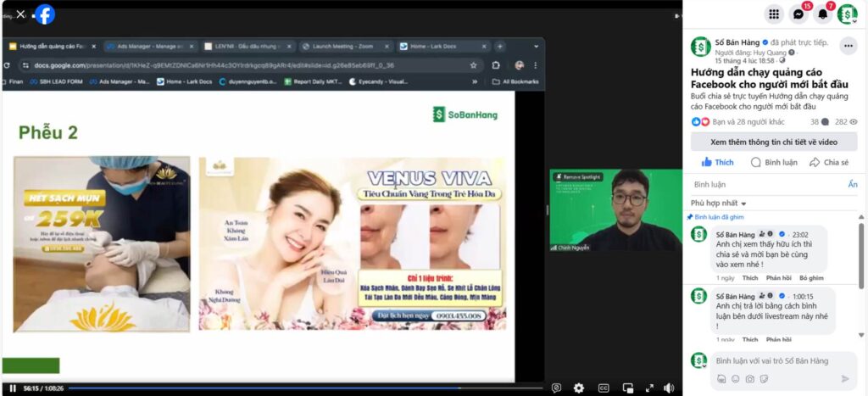Click the info icon beside Huy Quang
Screen dimensions: 868x396
[x=792, y=52]
